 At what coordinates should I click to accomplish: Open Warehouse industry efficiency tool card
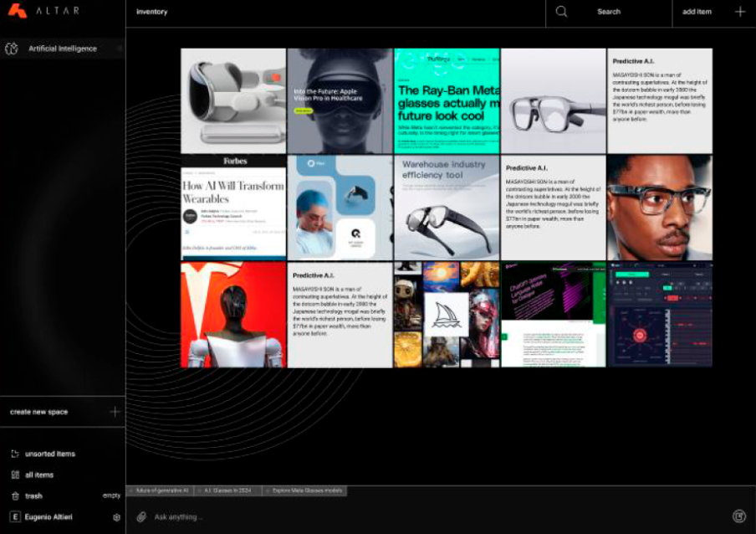point(447,208)
